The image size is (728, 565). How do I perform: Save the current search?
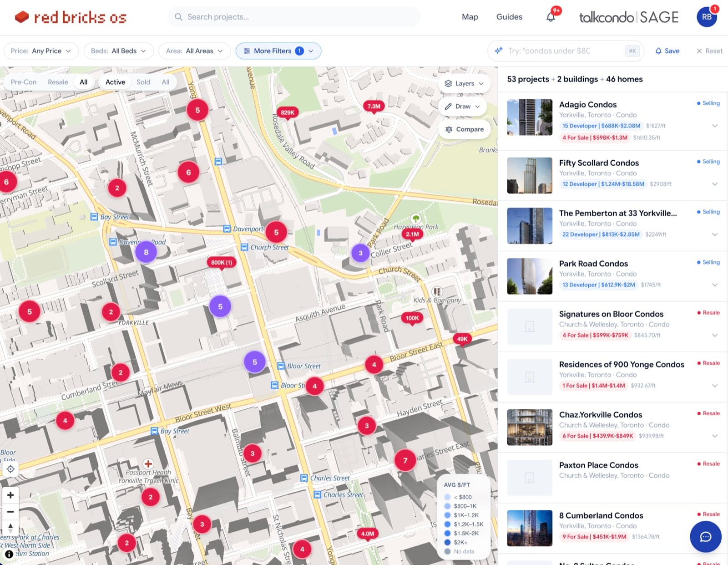point(667,51)
